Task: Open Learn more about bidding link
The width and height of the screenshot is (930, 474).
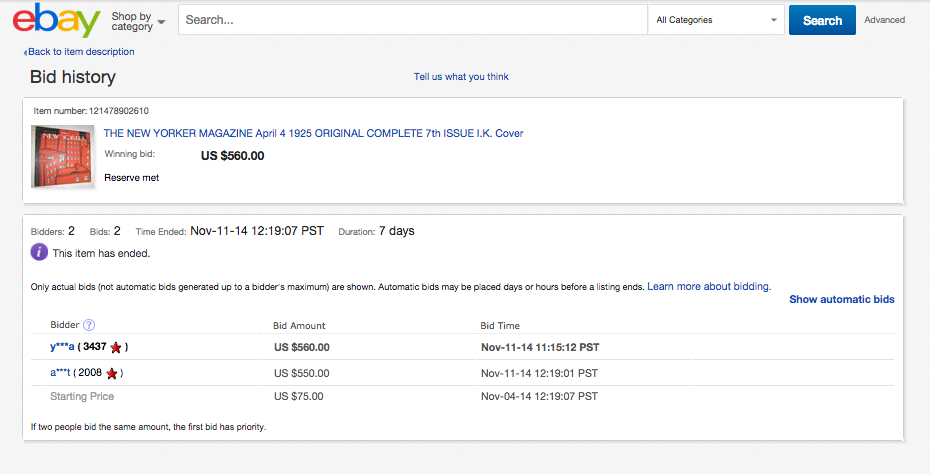Action: tap(709, 287)
